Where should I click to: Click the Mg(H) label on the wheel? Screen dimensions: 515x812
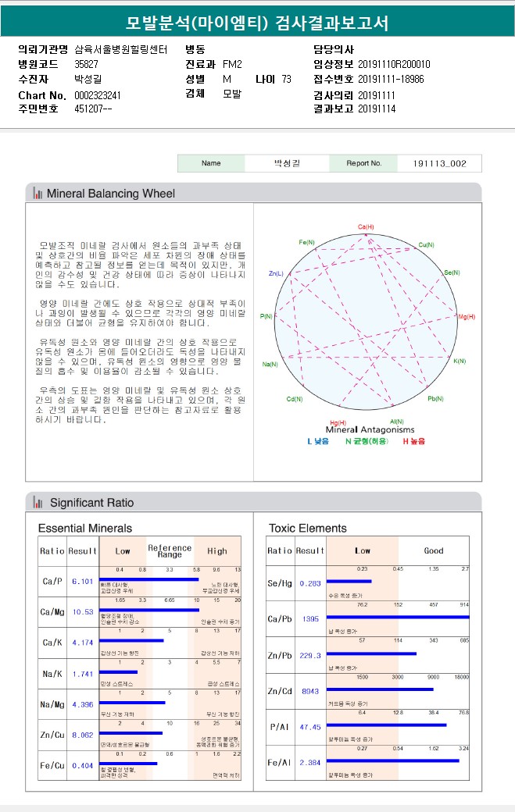(x=467, y=316)
